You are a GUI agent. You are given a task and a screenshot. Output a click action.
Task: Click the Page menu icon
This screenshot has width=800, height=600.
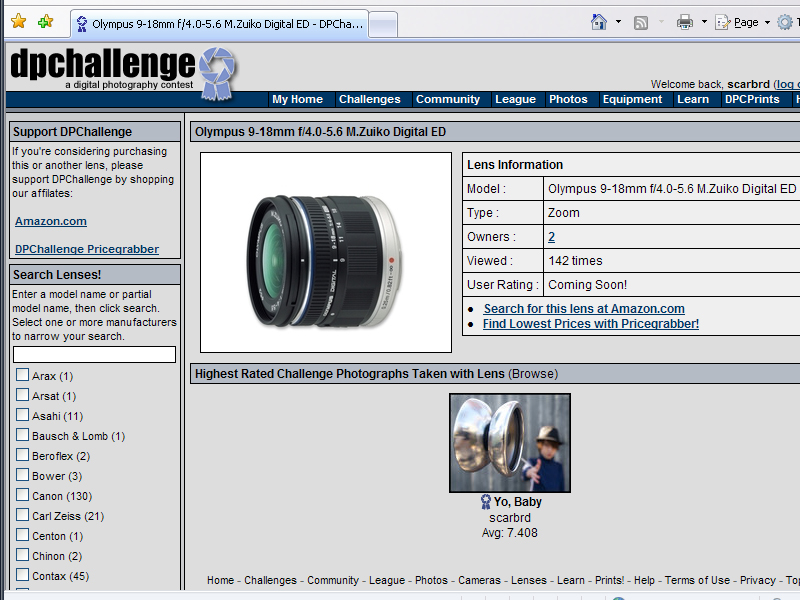tap(722, 22)
